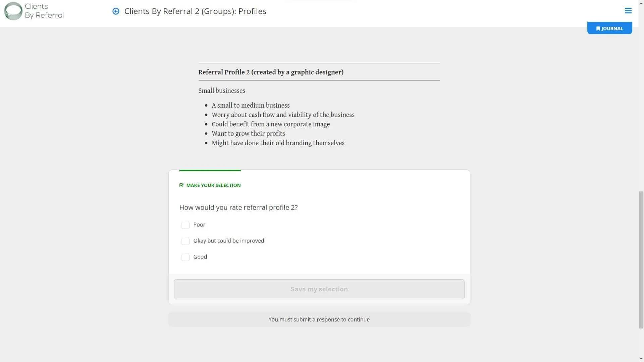Viewport: 644px width, 362px height.
Task: Click the 'Good' option label text
Action: pyautogui.click(x=200, y=257)
